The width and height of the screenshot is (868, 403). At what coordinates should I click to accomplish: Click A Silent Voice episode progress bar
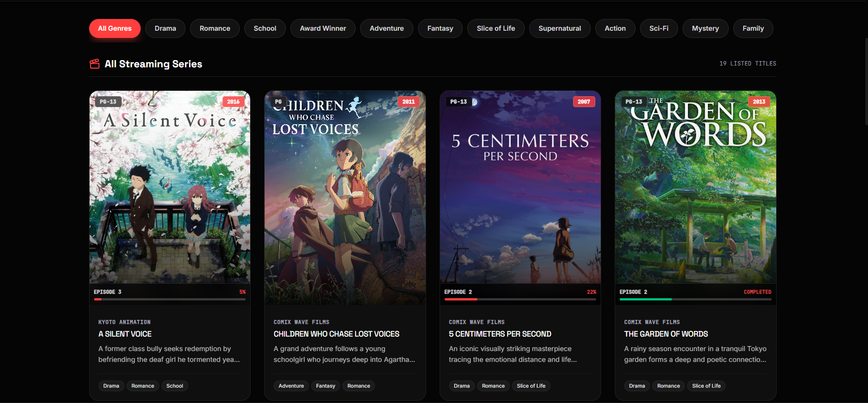tap(170, 299)
